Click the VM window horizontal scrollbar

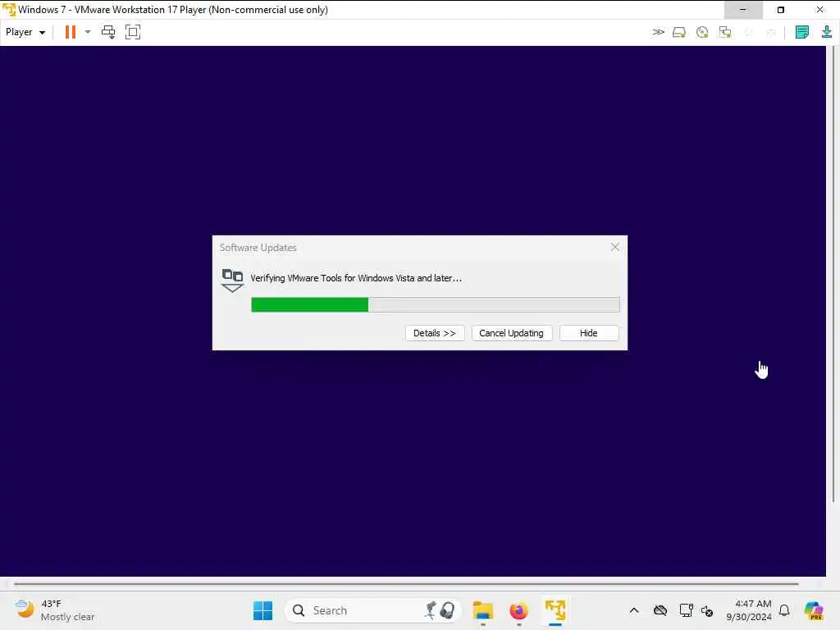point(406,583)
